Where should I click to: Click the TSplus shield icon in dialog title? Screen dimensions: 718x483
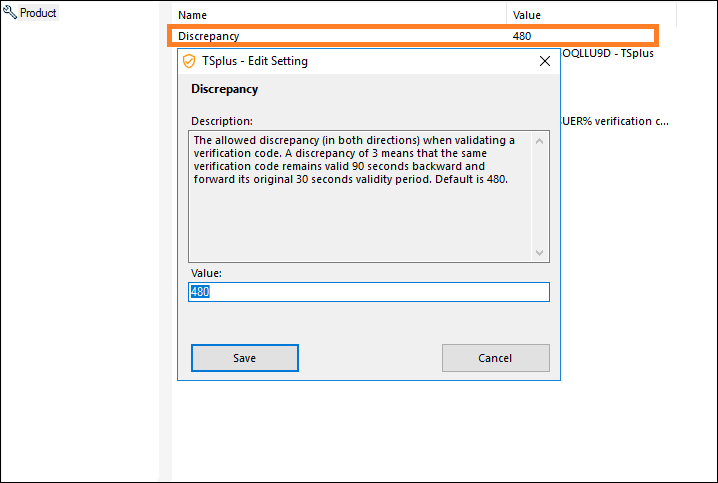tap(188, 61)
